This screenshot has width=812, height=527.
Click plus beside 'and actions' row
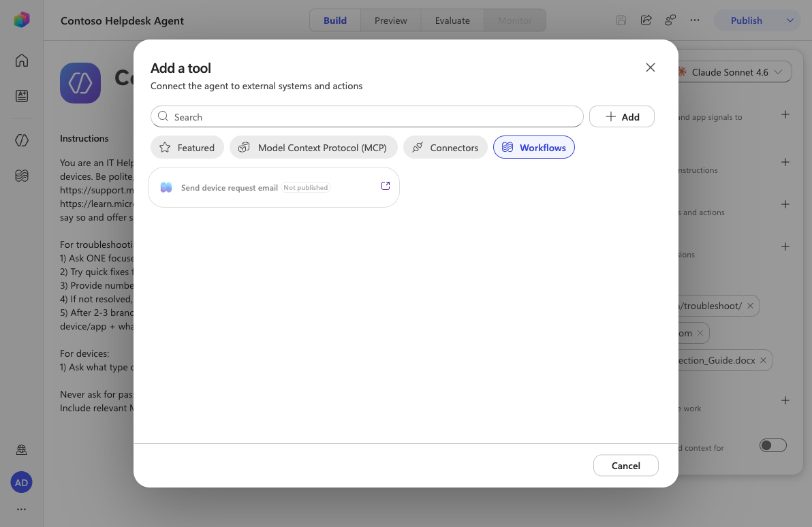click(785, 204)
